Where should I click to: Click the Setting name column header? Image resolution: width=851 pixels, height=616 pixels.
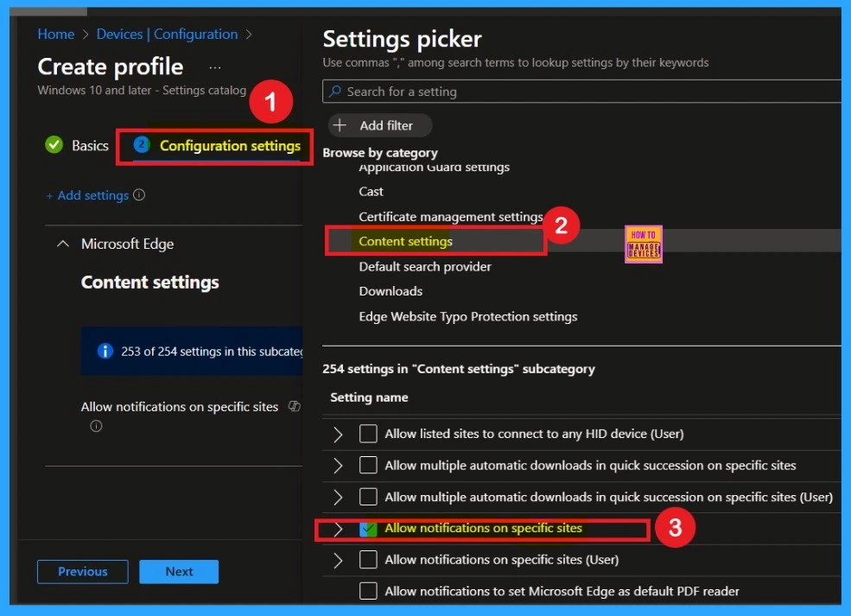point(369,397)
